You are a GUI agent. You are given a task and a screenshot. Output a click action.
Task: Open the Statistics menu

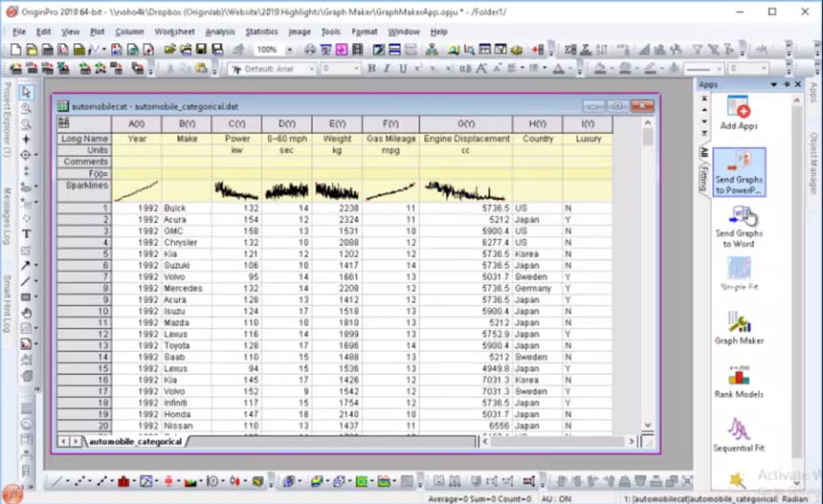click(261, 32)
